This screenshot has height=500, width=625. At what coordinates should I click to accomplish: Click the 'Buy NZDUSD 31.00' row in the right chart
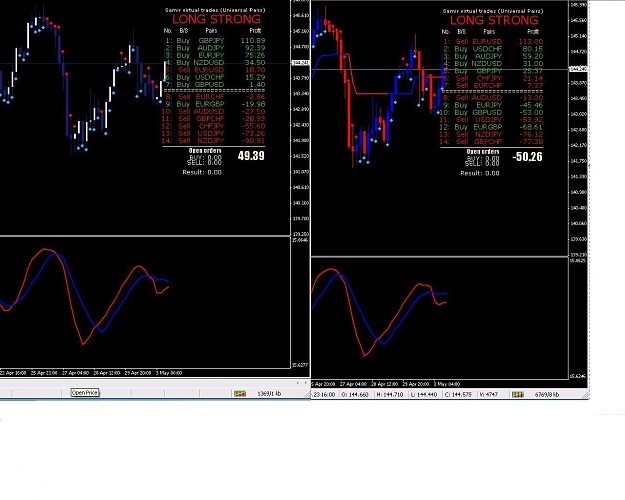493,63
